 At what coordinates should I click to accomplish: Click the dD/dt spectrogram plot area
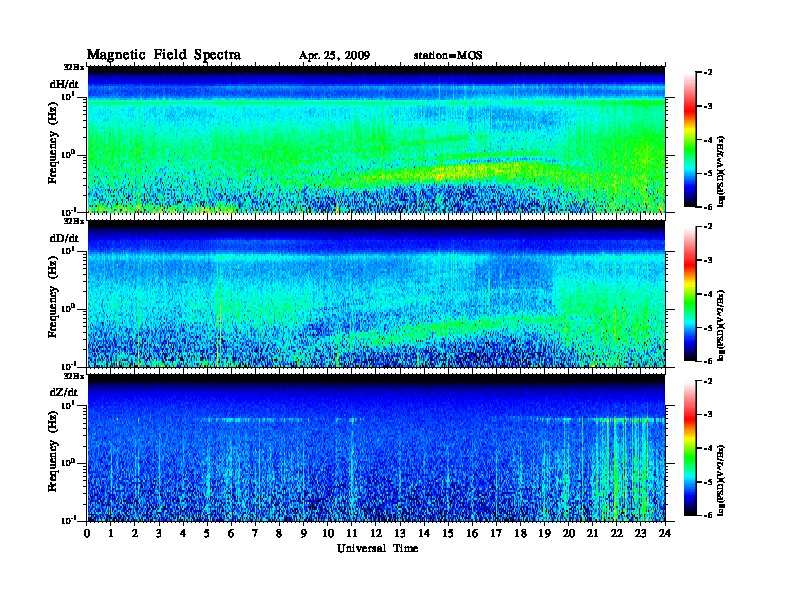click(x=376, y=293)
